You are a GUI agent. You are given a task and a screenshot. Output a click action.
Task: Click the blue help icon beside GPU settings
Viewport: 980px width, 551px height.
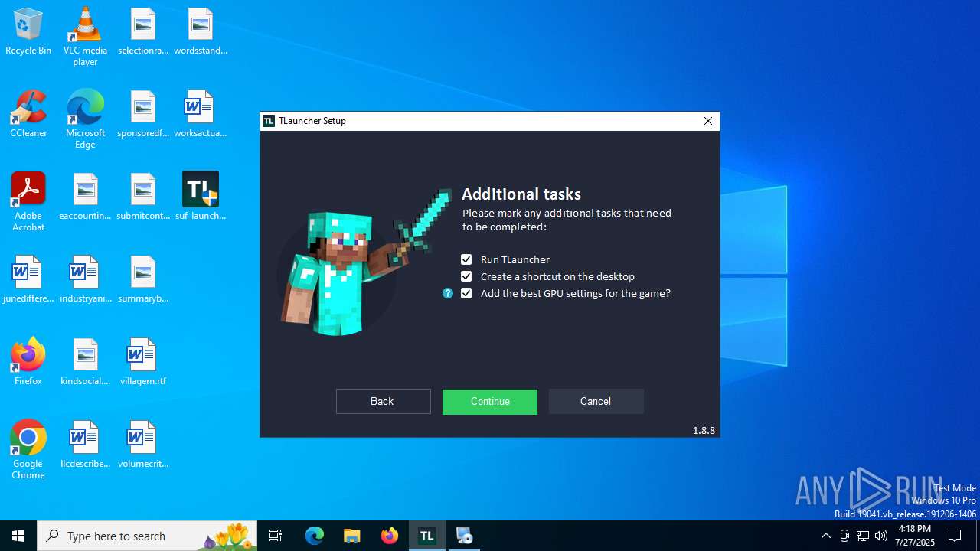click(448, 293)
